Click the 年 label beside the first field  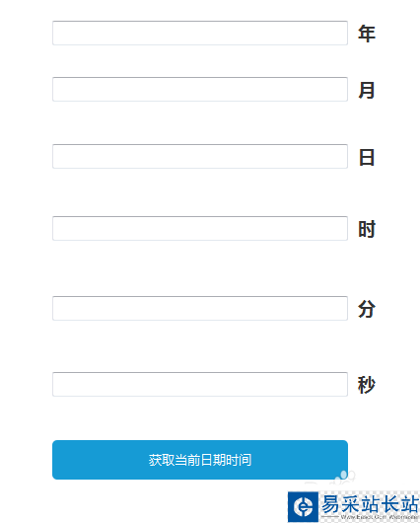coord(367,34)
